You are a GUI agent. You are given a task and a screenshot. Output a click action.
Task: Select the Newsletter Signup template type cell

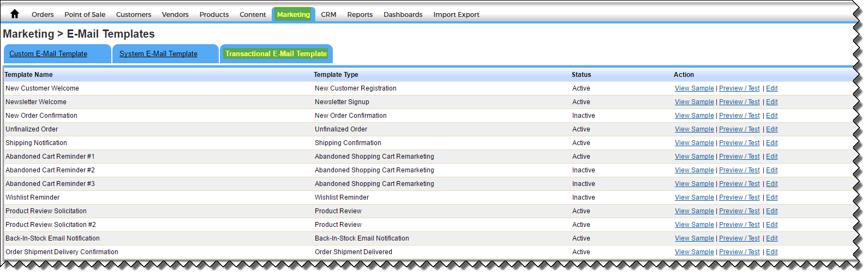(342, 102)
